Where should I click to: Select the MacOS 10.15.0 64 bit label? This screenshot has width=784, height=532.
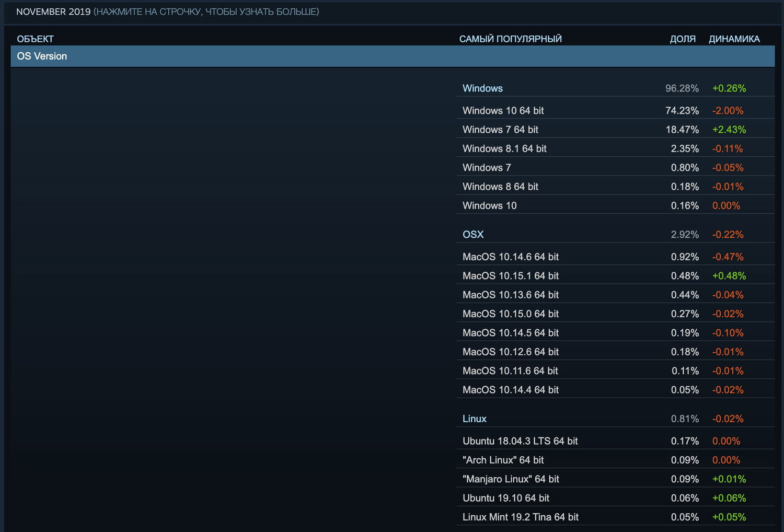pyautogui.click(x=511, y=314)
